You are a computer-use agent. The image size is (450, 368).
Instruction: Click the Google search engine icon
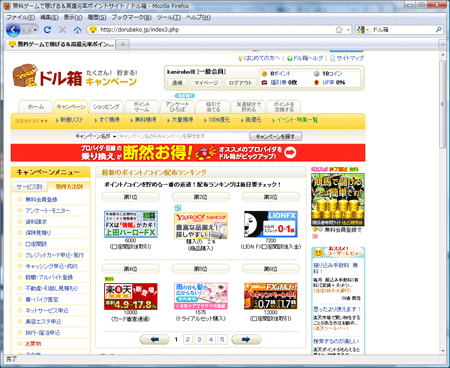[360, 30]
